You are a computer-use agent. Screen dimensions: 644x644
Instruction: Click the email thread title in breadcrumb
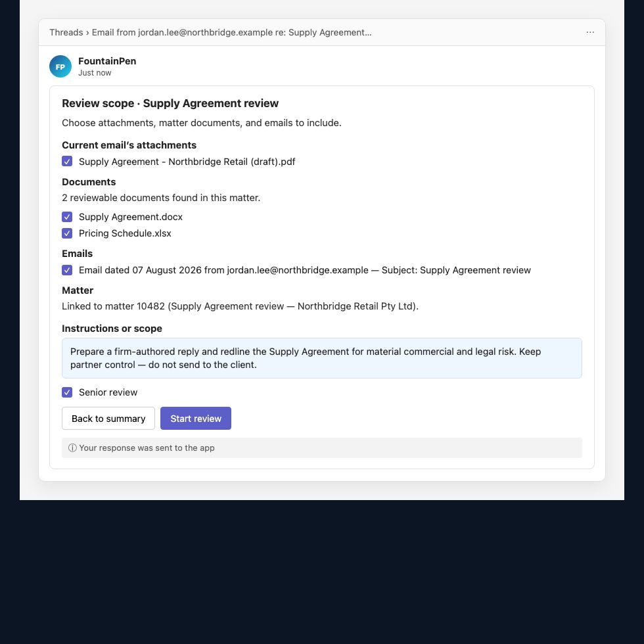[x=231, y=32]
